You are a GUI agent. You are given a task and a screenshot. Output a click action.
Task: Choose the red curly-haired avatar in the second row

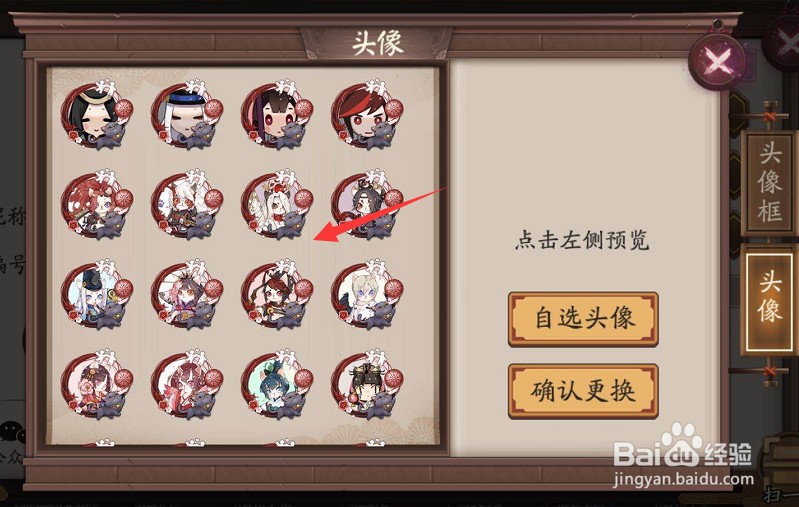(97, 205)
